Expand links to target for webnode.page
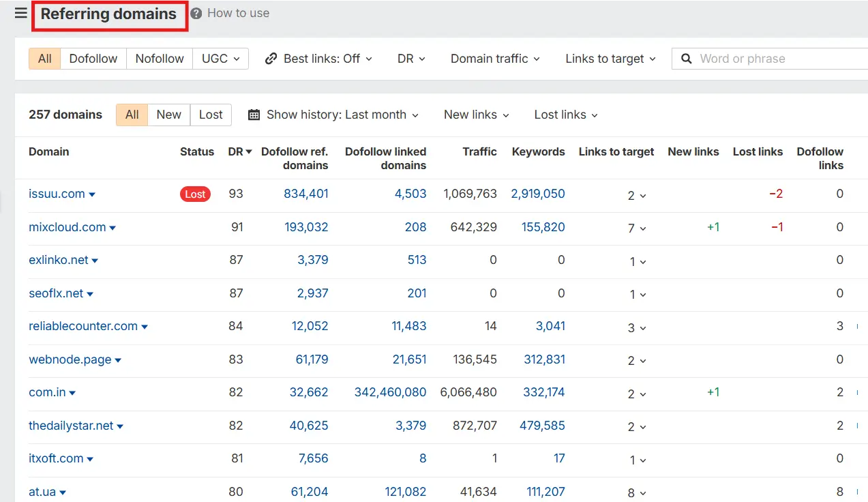Screen dimensions: 868x502 click(637, 360)
